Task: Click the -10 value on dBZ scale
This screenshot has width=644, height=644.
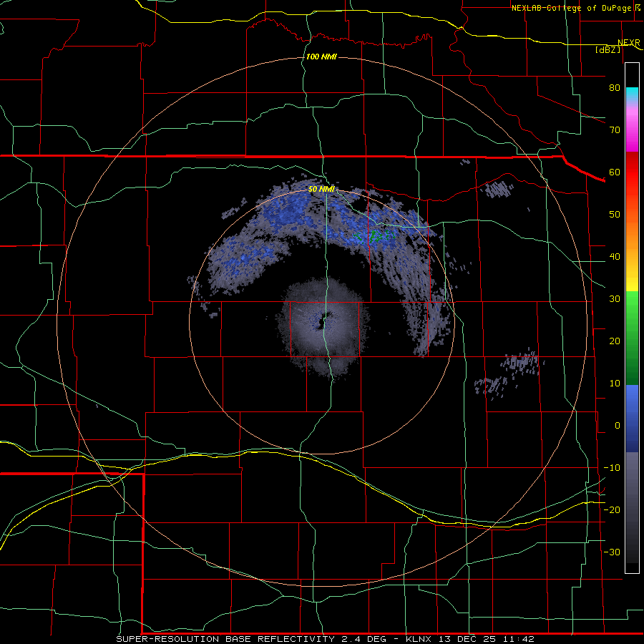Action: [612, 468]
